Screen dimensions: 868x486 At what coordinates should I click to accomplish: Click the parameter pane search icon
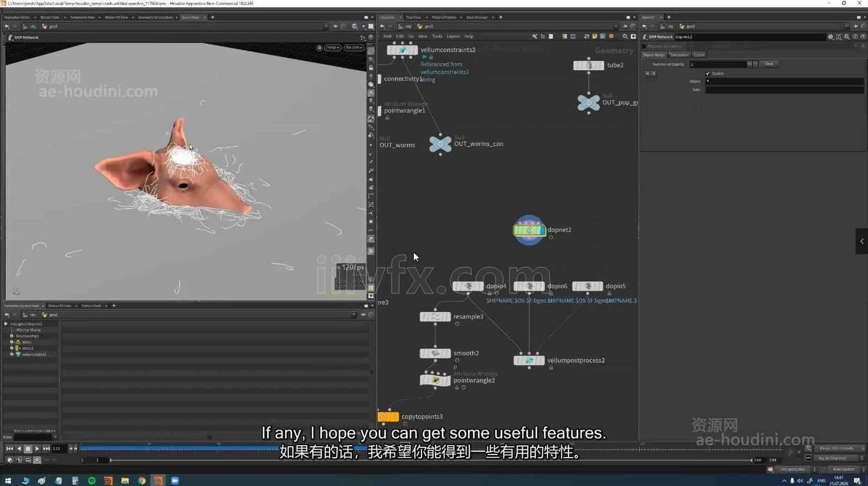point(847,37)
